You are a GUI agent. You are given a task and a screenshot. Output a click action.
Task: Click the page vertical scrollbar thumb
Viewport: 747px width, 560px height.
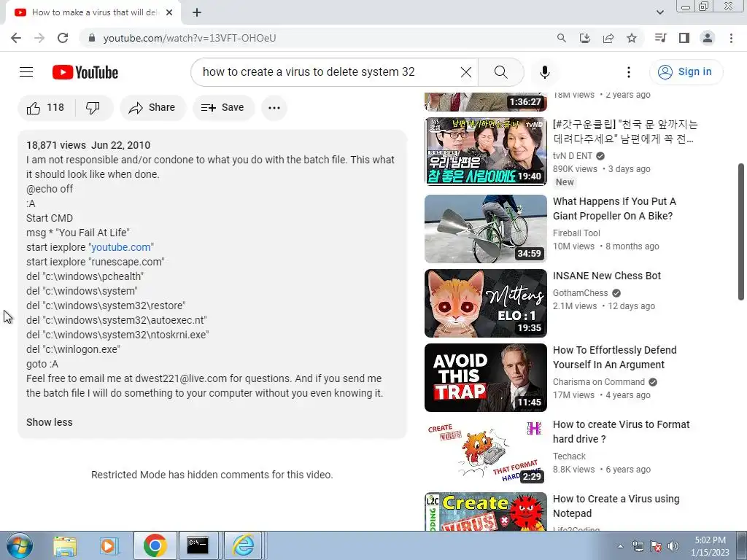tap(741, 232)
